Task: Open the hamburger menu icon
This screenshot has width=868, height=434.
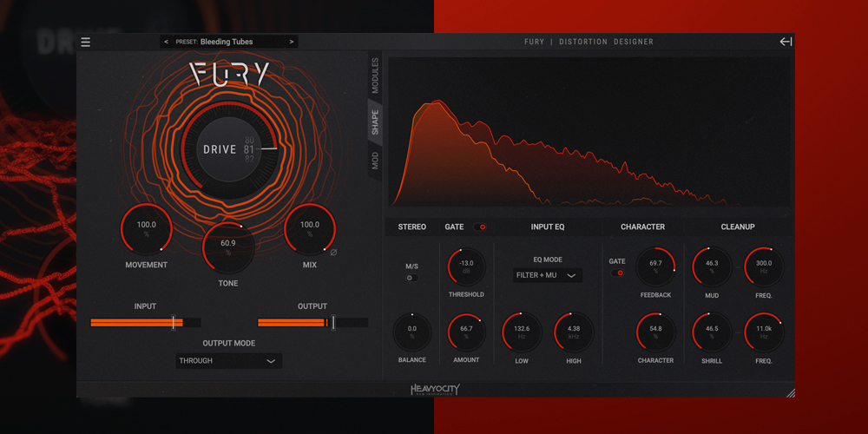Action: [x=85, y=42]
